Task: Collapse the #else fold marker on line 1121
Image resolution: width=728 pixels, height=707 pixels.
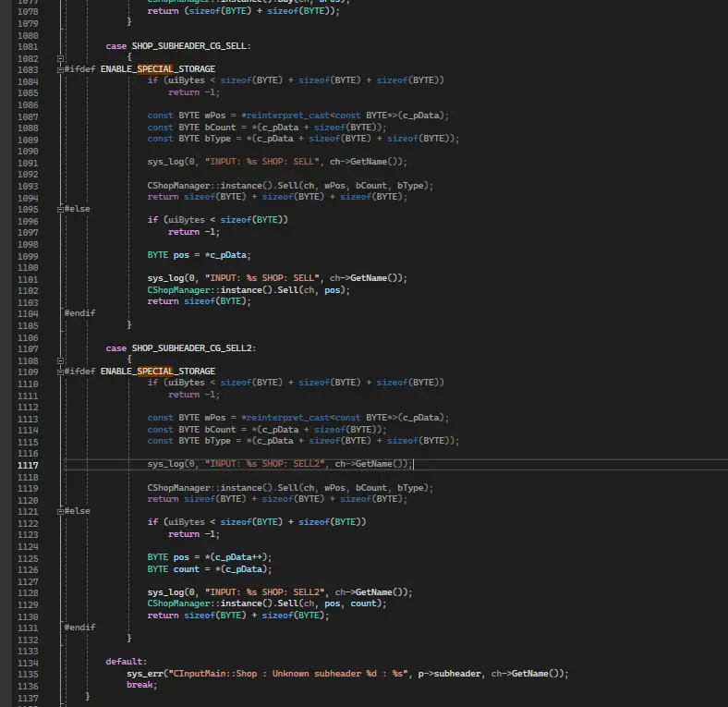Action: point(60,512)
